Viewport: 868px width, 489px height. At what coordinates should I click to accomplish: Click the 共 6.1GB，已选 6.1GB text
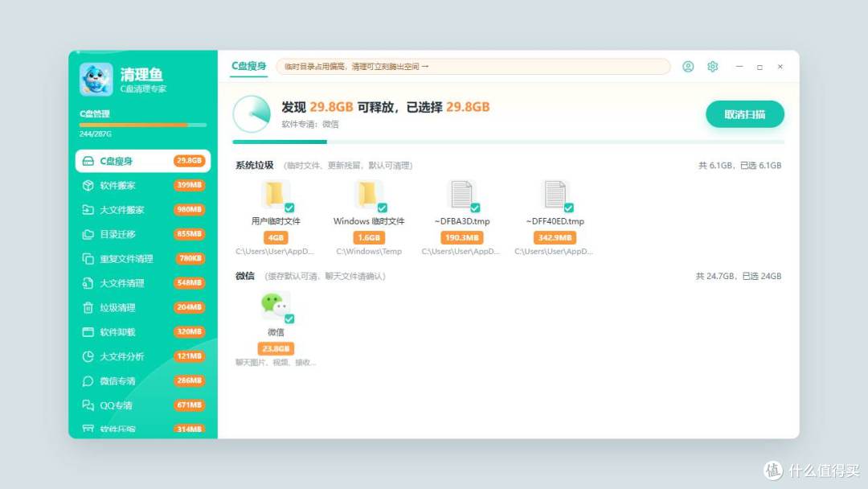tap(739, 165)
